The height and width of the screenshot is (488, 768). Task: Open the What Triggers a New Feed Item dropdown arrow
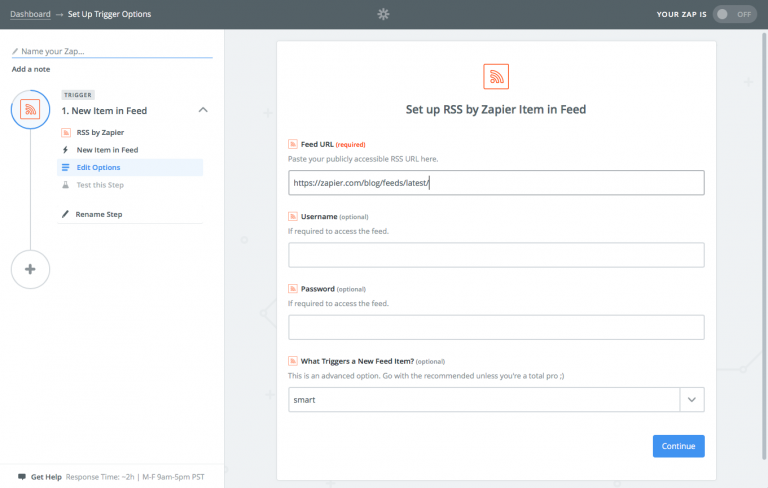692,400
